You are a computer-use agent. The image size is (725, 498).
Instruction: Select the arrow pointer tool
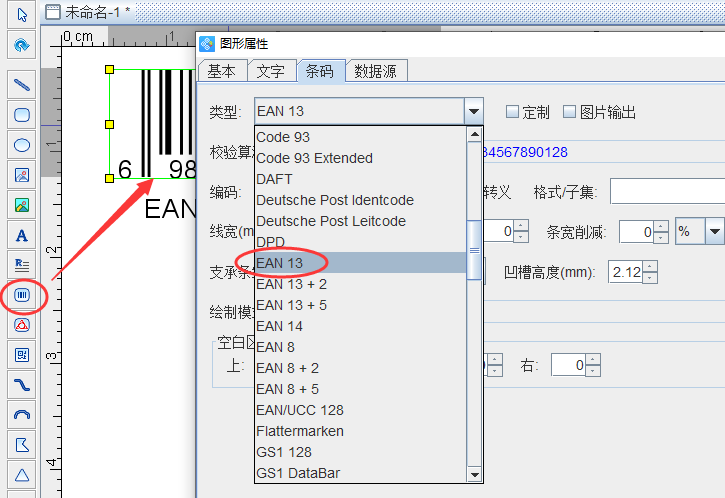[22, 15]
